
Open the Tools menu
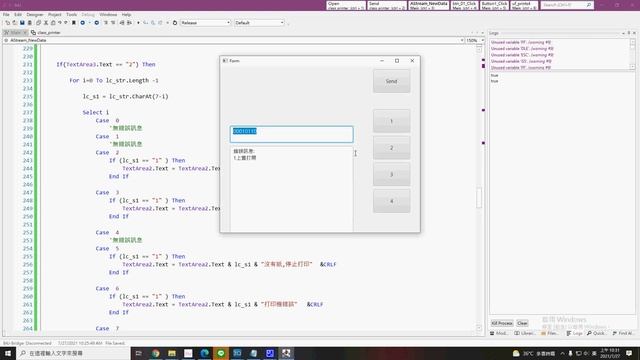point(71,15)
